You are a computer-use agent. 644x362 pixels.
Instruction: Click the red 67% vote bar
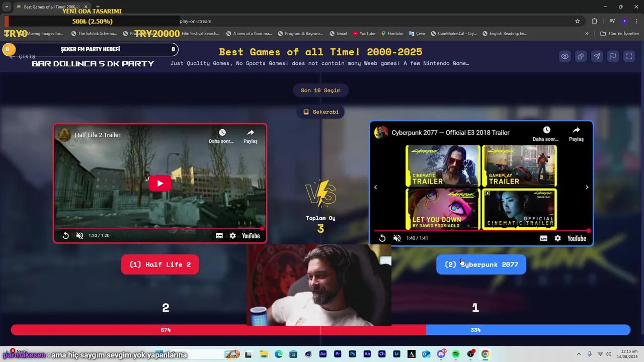[218, 330]
